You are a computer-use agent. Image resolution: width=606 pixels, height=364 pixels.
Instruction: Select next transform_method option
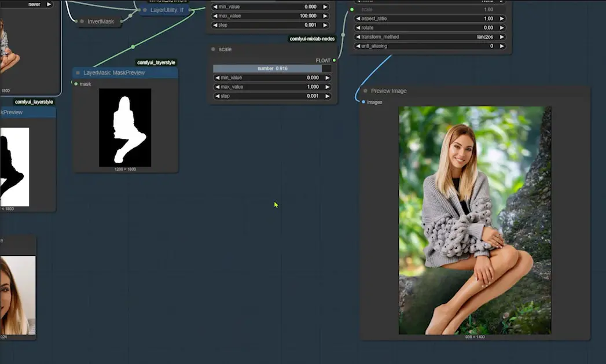(502, 37)
